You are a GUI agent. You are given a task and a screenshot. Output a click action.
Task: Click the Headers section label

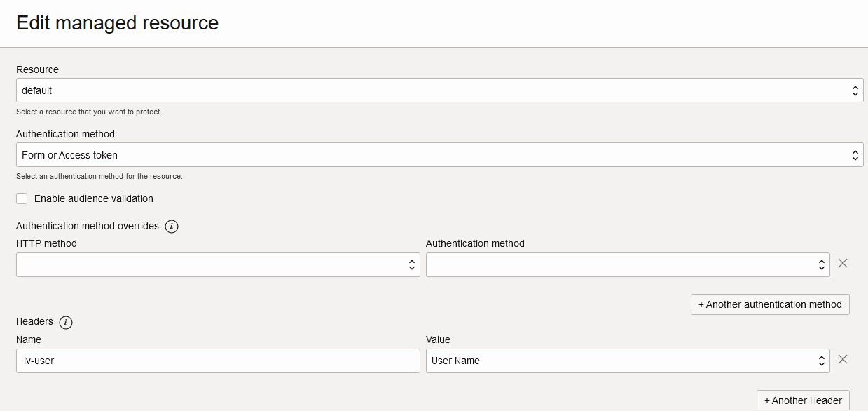coord(35,321)
